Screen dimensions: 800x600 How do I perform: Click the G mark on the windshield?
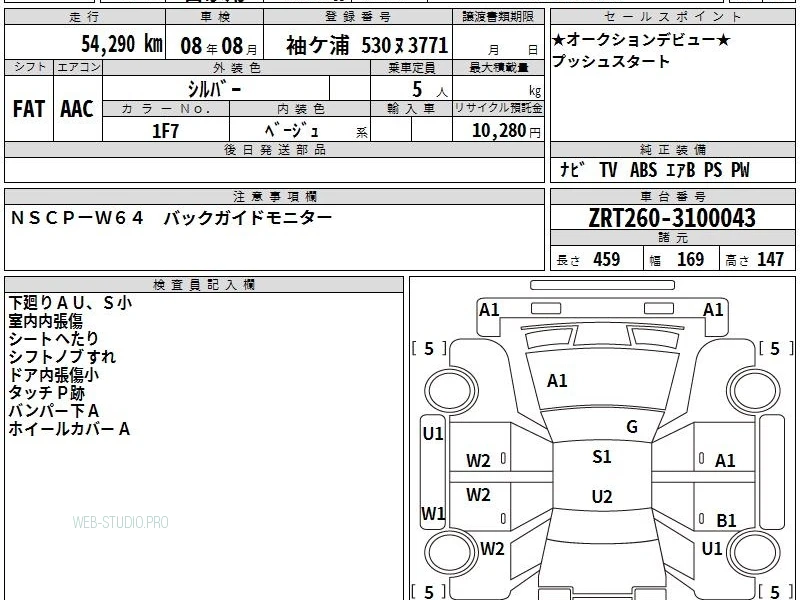(632, 427)
